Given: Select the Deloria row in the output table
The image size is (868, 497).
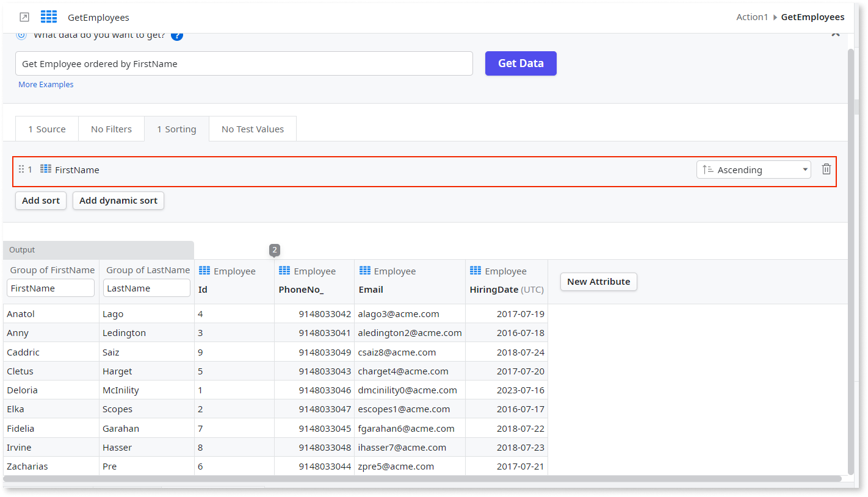Looking at the screenshot, I should coord(52,390).
